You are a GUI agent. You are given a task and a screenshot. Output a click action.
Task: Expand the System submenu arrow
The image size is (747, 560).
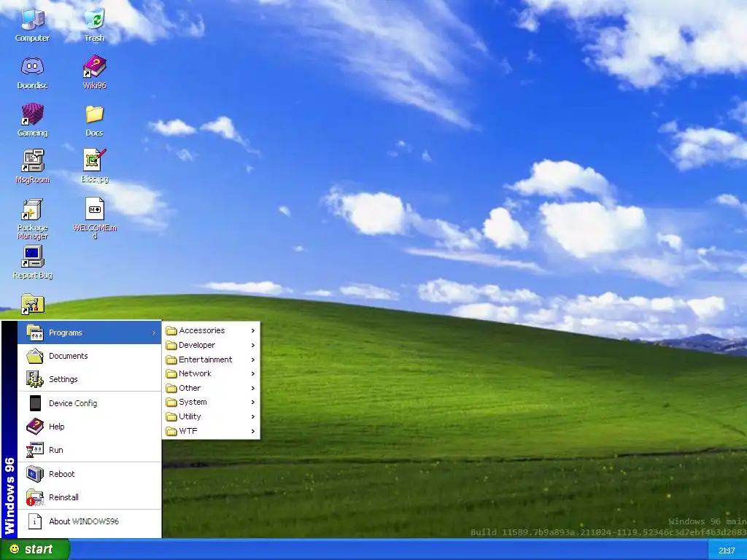[253, 402]
